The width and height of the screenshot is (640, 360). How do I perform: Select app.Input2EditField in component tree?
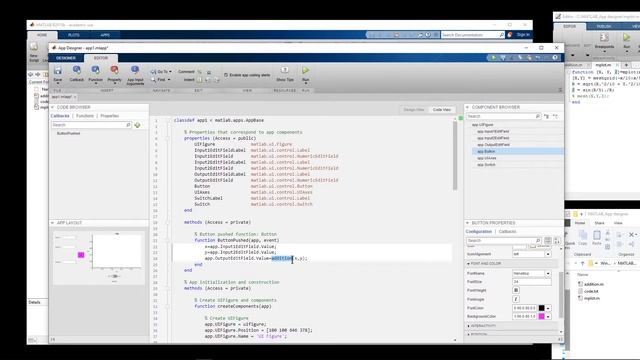click(x=493, y=138)
